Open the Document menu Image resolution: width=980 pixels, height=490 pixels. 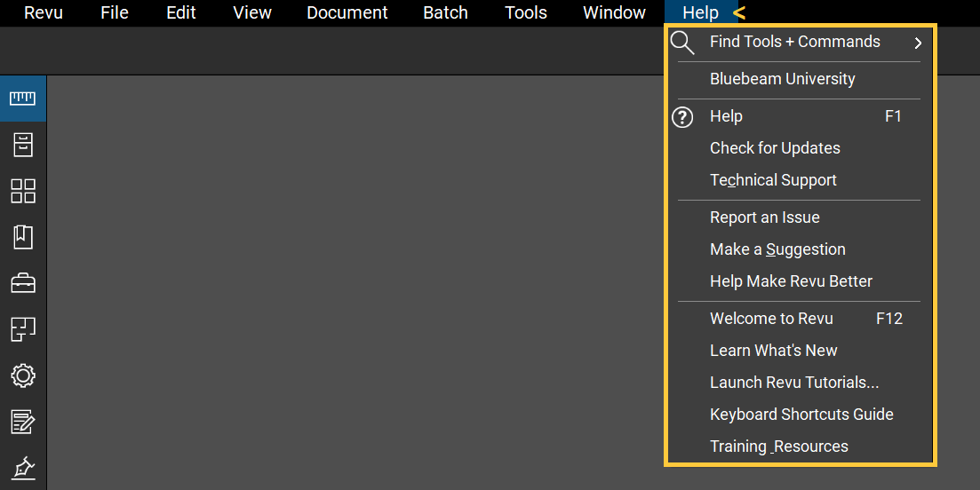tap(347, 13)
